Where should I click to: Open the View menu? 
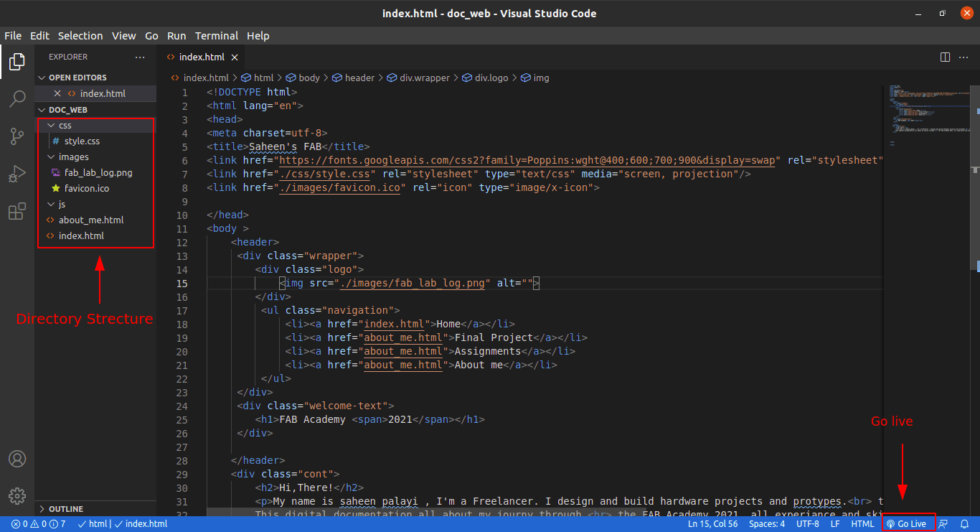pos(123,36)
